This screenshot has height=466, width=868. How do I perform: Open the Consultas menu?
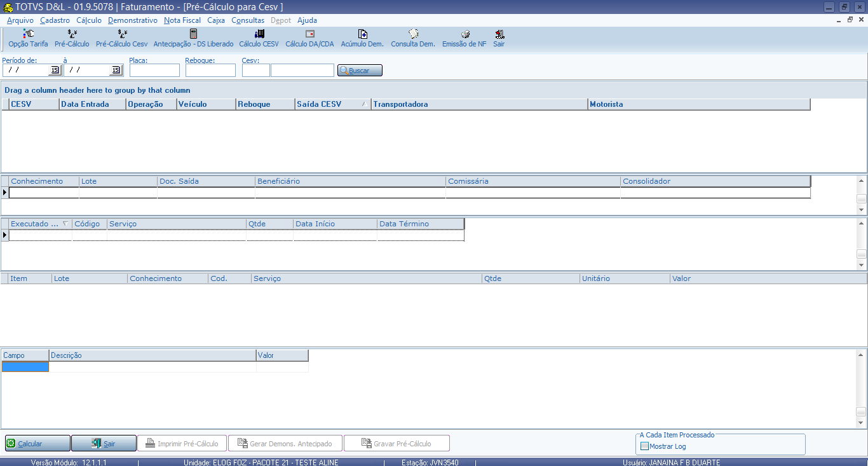[x=248, y=20]
